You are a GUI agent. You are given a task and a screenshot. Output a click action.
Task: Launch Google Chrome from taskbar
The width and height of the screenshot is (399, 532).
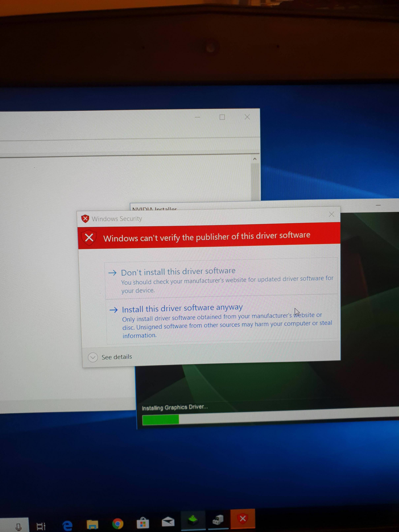point(118,523)
